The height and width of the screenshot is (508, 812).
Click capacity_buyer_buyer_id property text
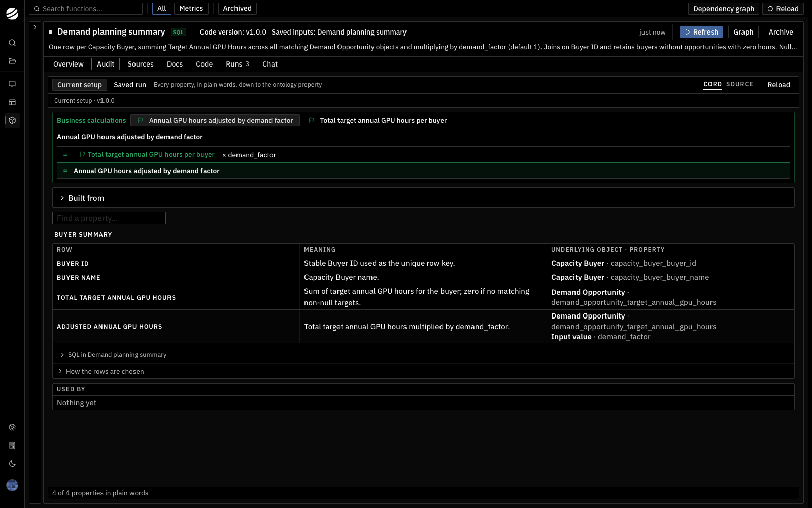653,263
